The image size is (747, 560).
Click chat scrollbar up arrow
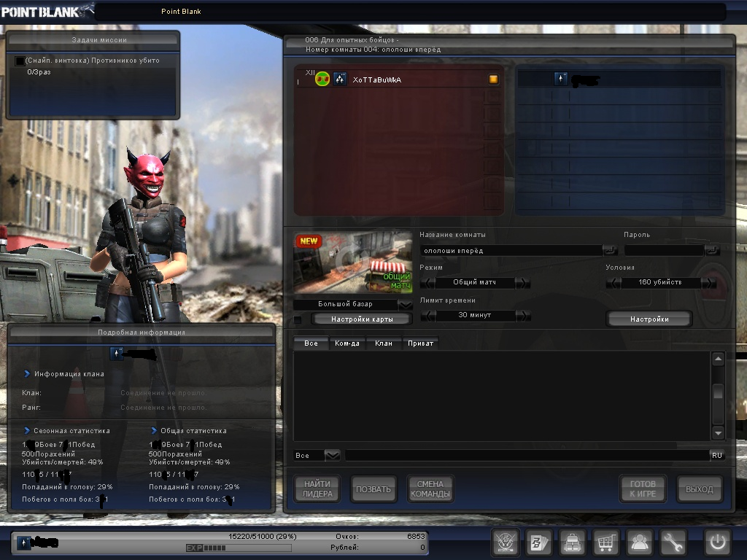[718, 359]
